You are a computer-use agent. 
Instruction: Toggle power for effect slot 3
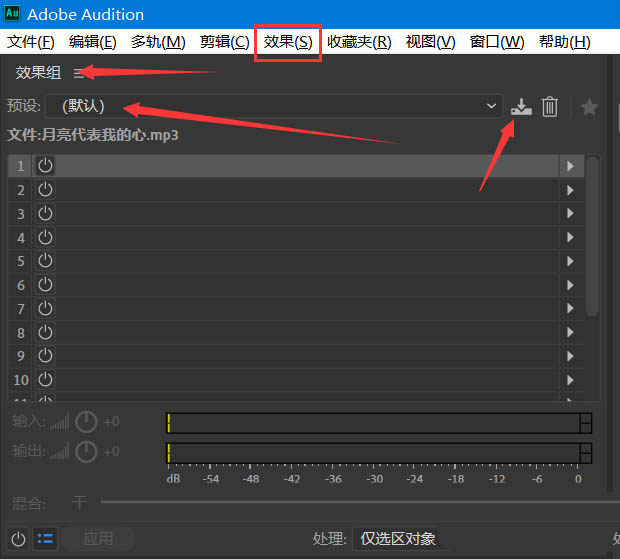tap(45, 213)
